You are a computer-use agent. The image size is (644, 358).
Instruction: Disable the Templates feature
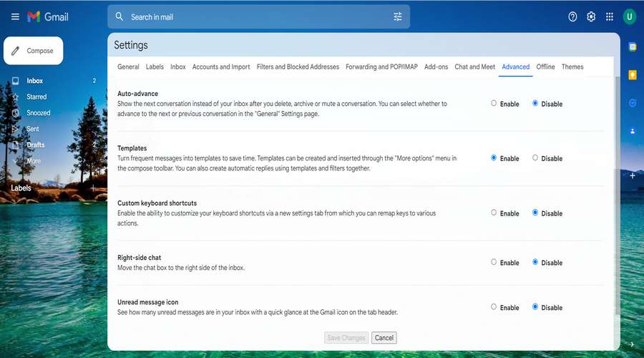(535, 158)
